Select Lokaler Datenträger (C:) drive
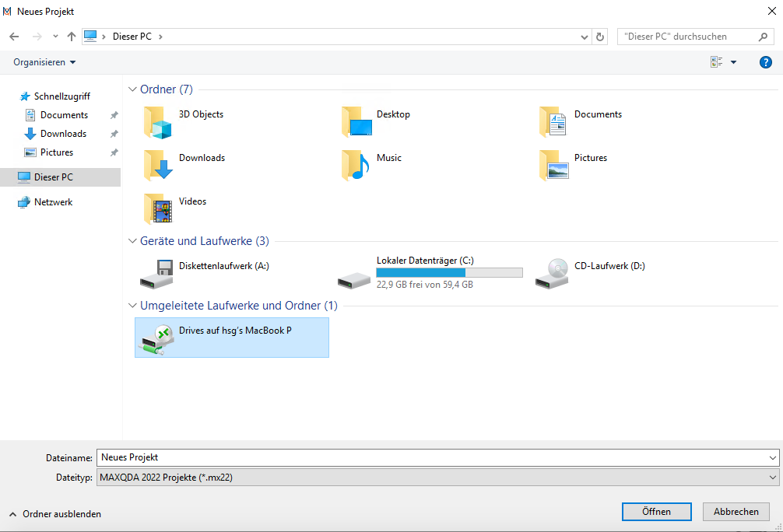Image resolution: width=783 pixels, height=532 pixels. click(424, 260)
